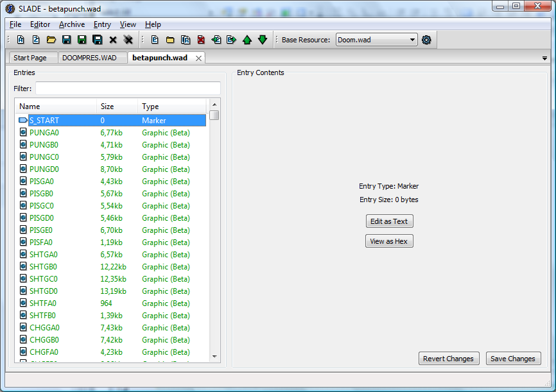Open the tab list dropdown arrow
Image resolution: width=556 pixels, height=392 pixels.
(x=544, y=58)
